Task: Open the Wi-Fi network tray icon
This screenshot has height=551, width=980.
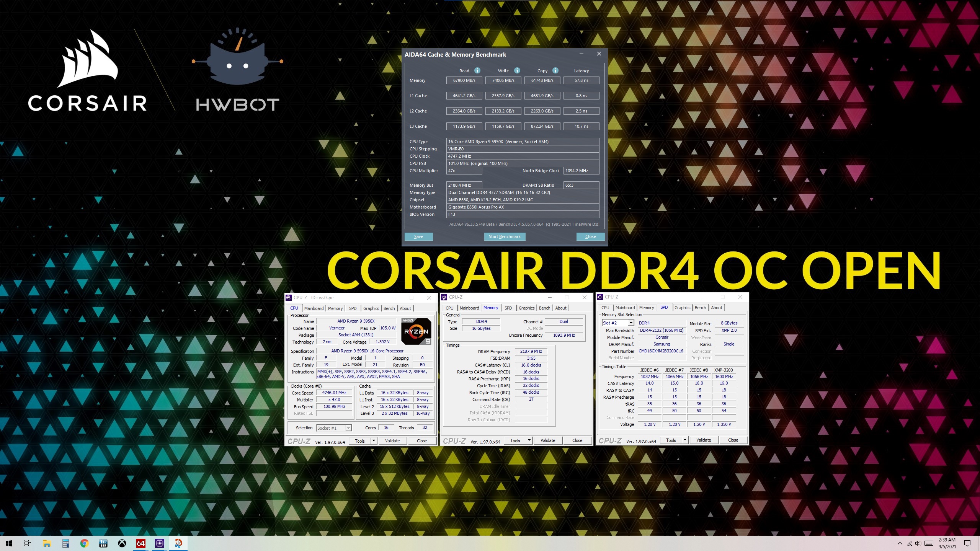Action: (x=910, y=544)
